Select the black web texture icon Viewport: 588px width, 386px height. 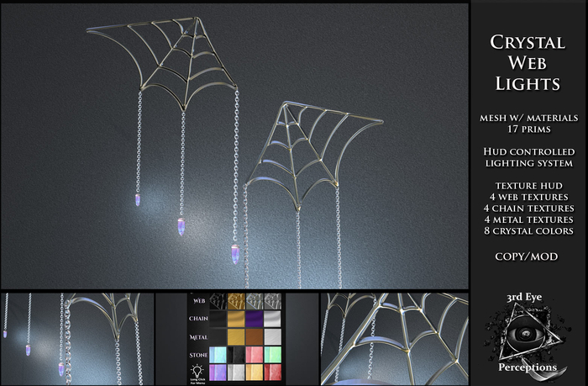pyautogui.click(x=218, y=301)
